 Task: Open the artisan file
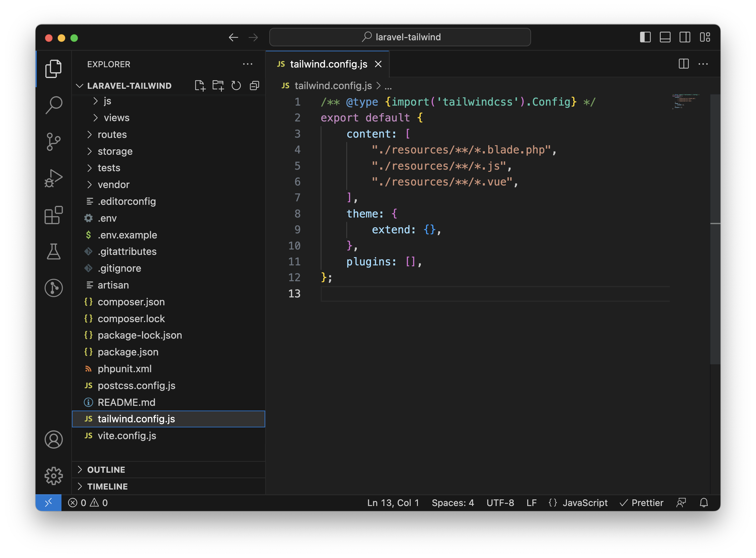tap(169, 285)
